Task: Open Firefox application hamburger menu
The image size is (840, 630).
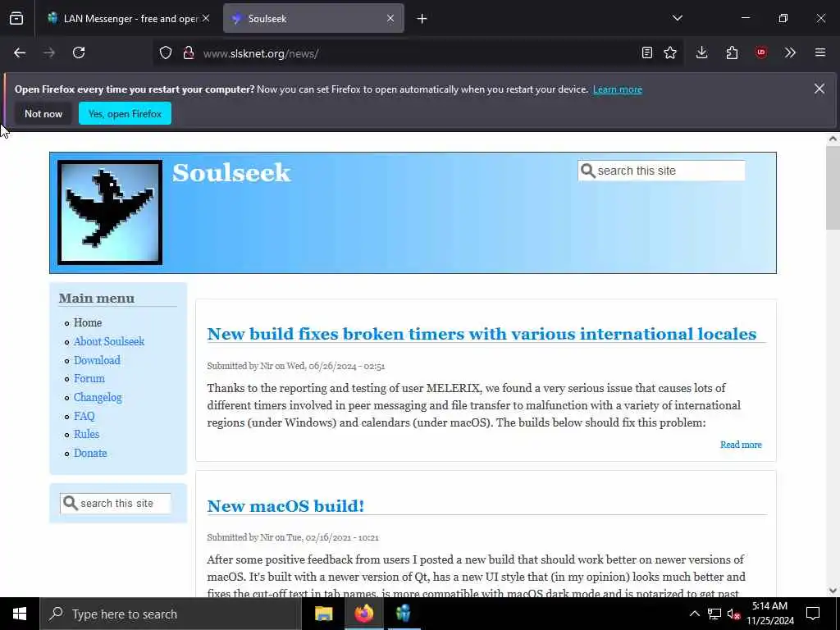Action: 820,52
